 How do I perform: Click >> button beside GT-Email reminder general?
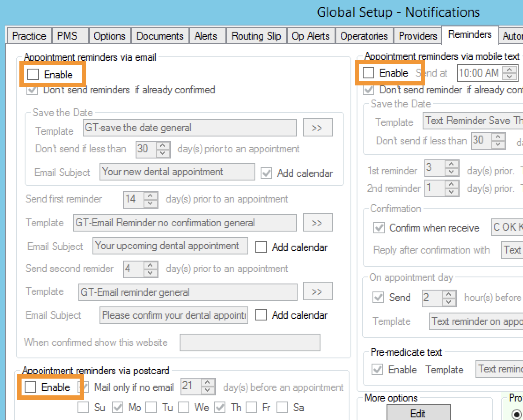(x=317, y=291)
